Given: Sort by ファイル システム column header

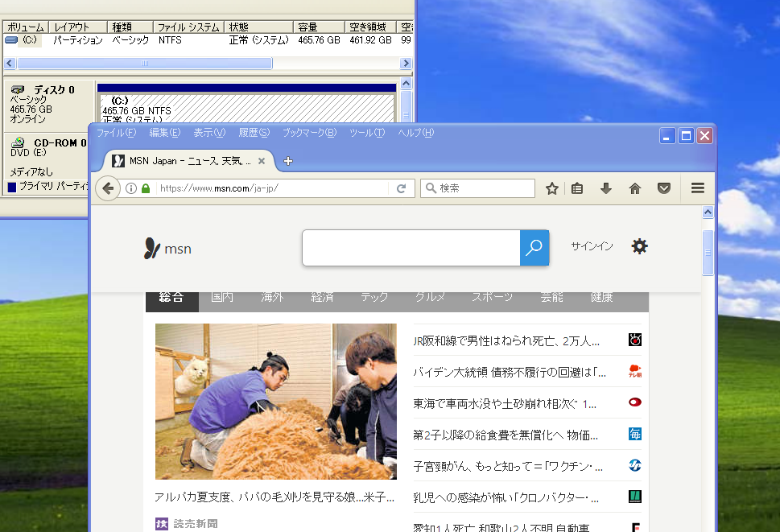Looking at the screenshot, I should (188, 27).
